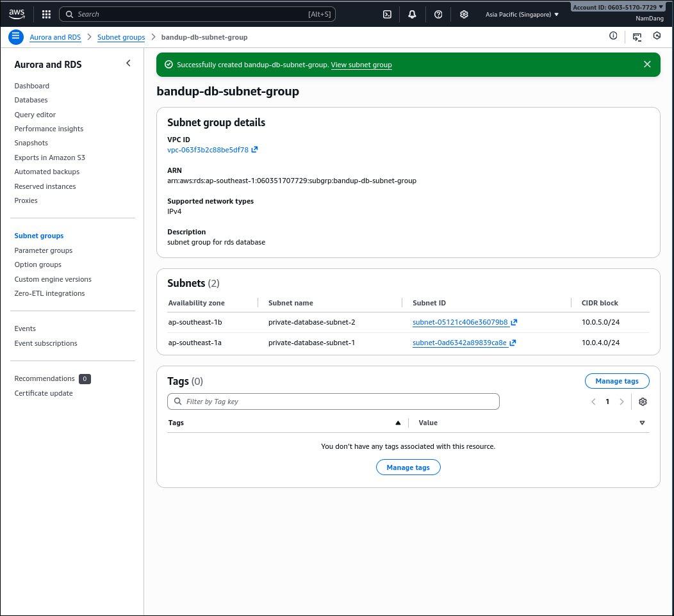Open the Tags table preferences gear
Viewport: 674px width, 616px height.
(x=643, y=401)
